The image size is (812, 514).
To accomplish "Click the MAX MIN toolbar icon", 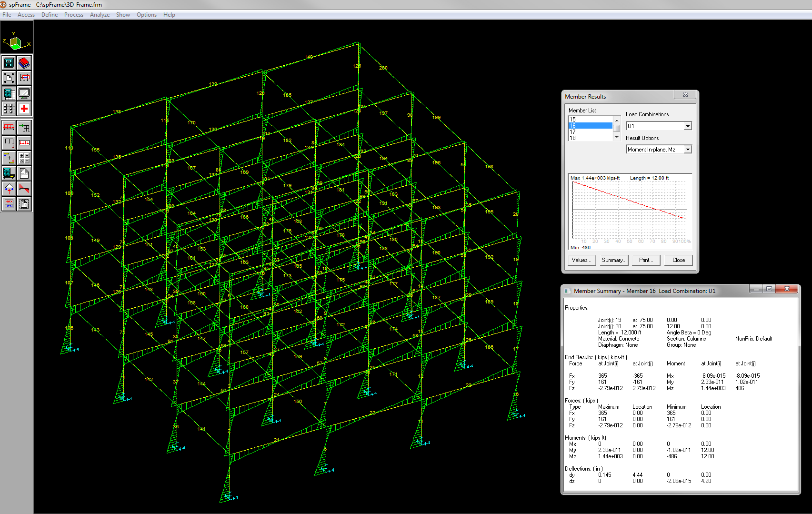I will pyautogui.click(x=9, y=204).
